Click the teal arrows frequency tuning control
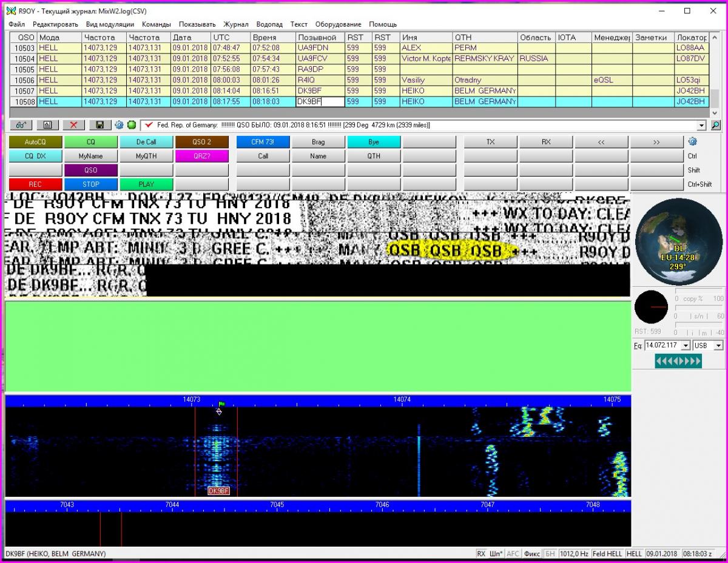The image size is (728, 563). (678, 362)
